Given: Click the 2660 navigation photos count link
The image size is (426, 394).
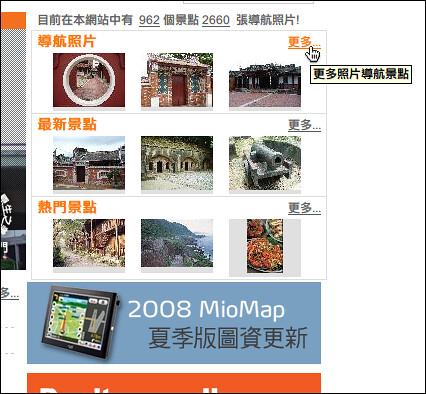Looking at the screenshot, I should (216, 20).
